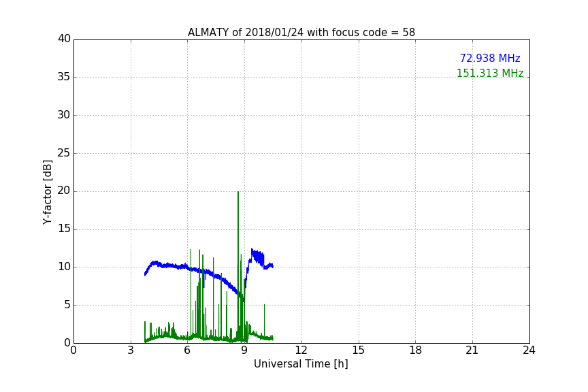Click the tallest green spike peak at 20 dB
Screen dimensions: 588x392
[x=238, y=192]
